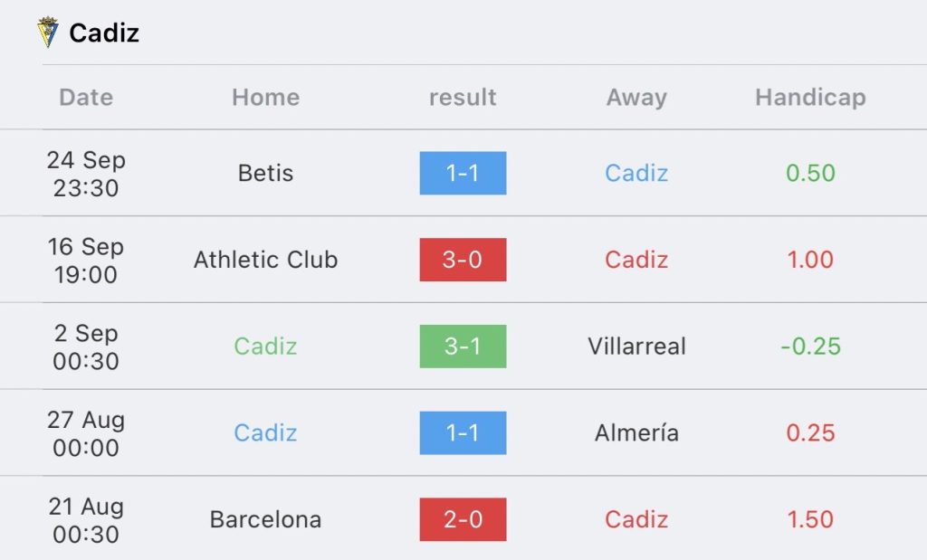Screen dimensions: 927x560
Task: Click the Cadiz club crest icon
Action: click(x=47, y=33)
